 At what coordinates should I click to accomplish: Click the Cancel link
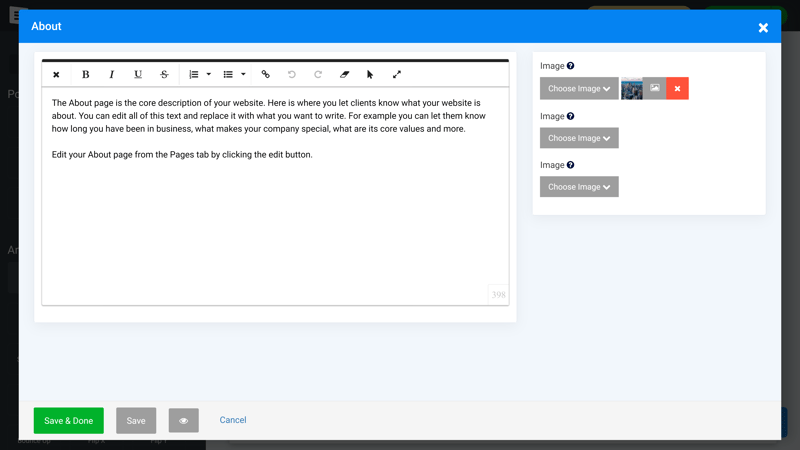(x=233, y=420)
